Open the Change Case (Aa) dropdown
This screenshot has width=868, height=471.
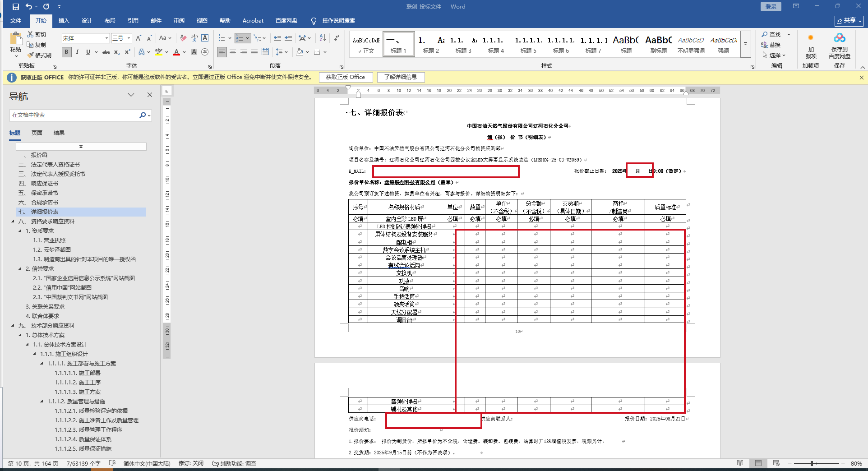click(x=165, y=38)
